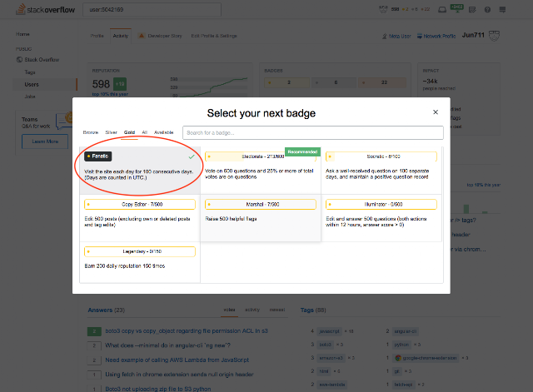Click the Search for a badge field

click(313, 132)
